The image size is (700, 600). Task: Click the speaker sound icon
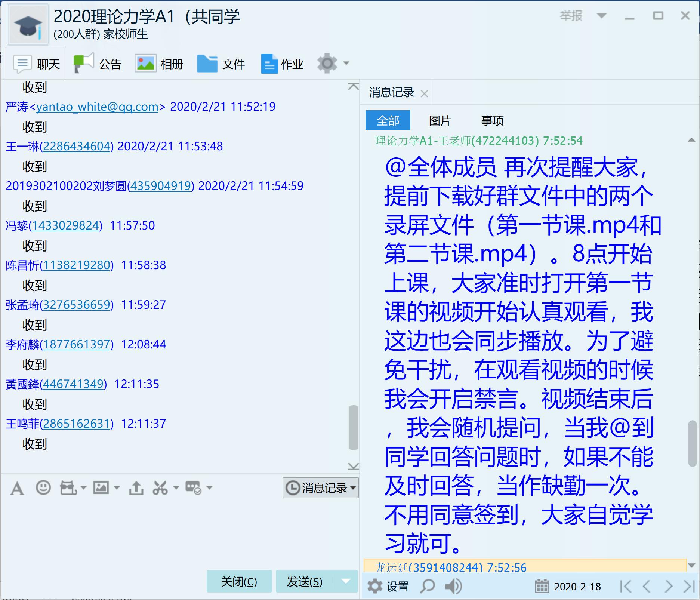click(x=453, y=586)
